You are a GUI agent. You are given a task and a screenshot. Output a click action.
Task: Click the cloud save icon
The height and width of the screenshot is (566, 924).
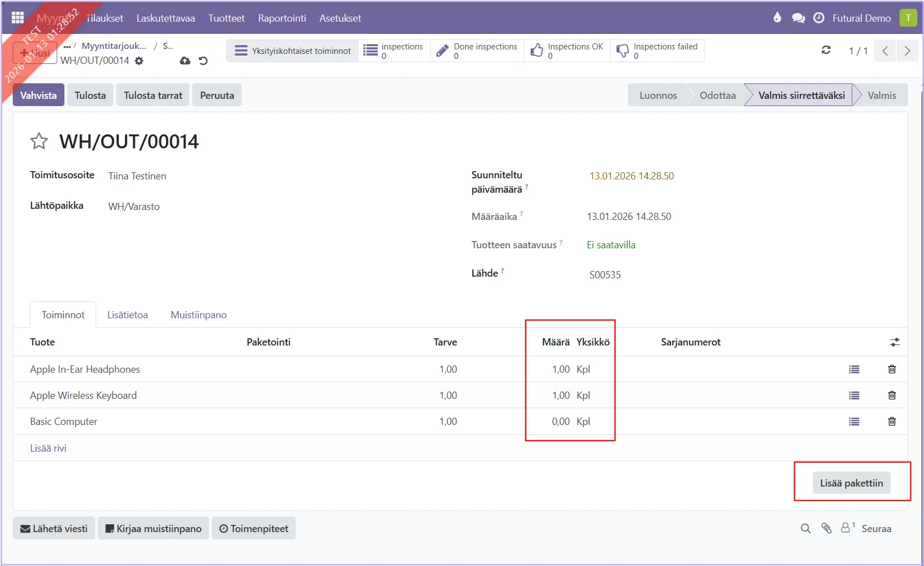[185, 61]
